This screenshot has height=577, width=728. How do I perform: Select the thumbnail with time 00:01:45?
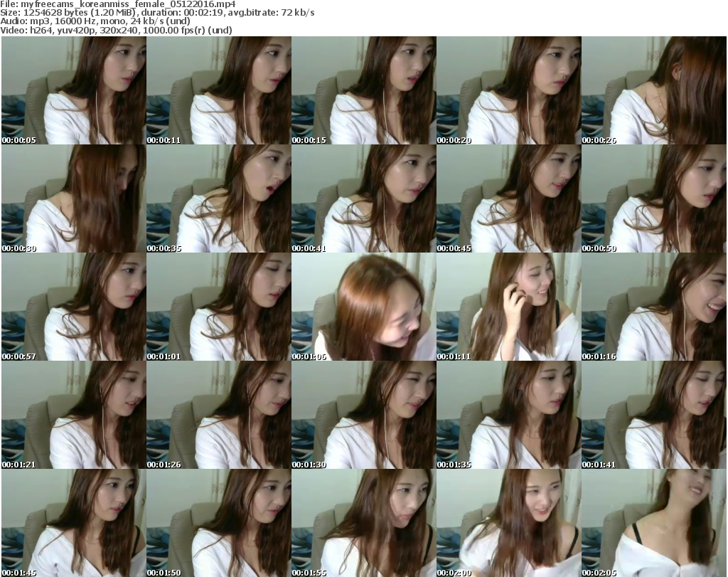click(74, 523)
